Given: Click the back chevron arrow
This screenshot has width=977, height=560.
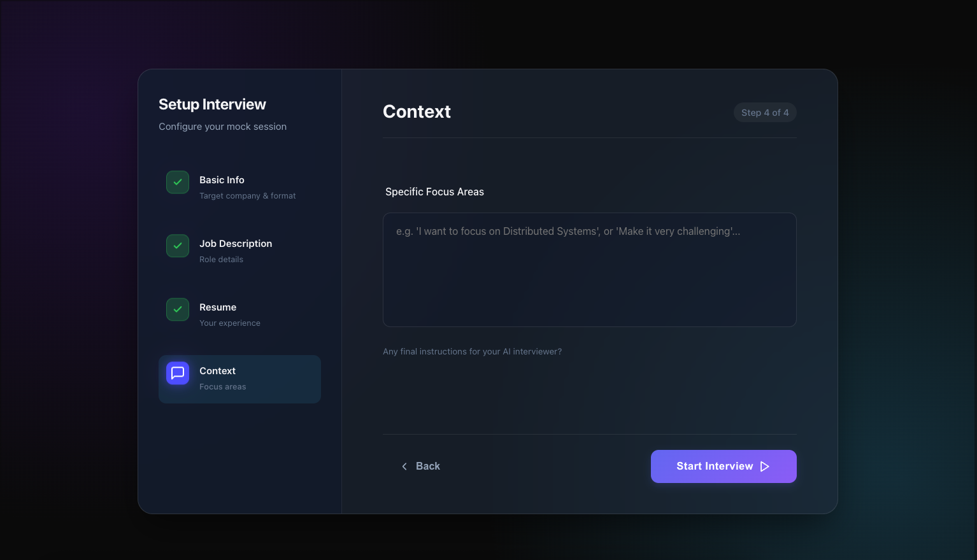Looking at the screenshot, I should click(404, 466).
